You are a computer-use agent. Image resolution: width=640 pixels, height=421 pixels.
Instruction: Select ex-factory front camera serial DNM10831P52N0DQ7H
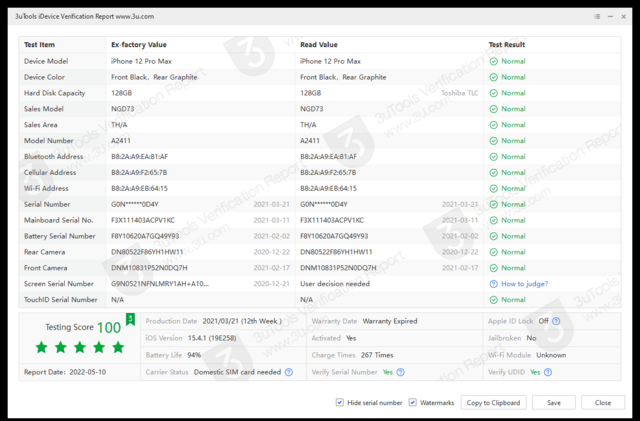click(149, 268)
